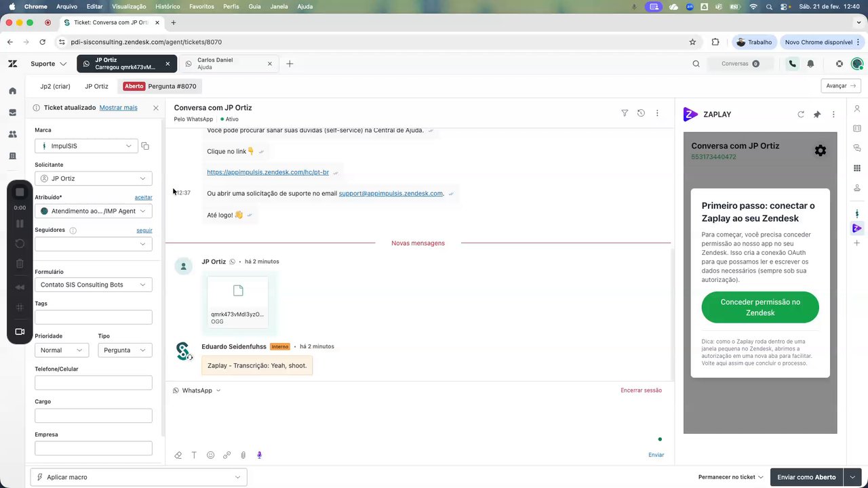
Task: Open Suporte workspace dropdown
Action: tap(48, 64)
